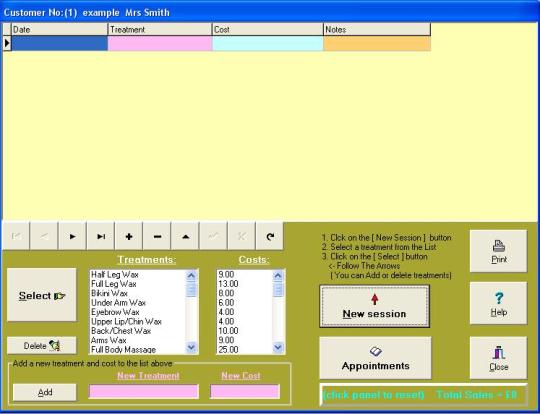This screenshot has height=414, width=540.
Task: Click the row indicator arrow in grid
Action: (7, 43)
